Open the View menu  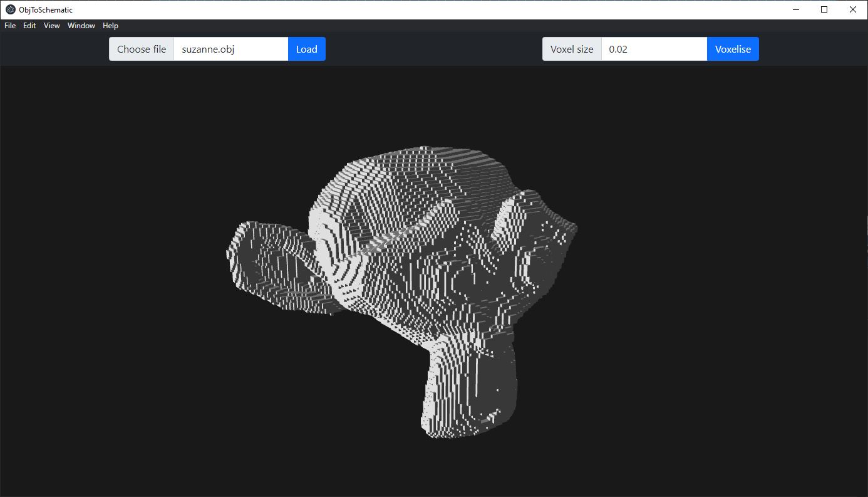(x=52, y=26)
